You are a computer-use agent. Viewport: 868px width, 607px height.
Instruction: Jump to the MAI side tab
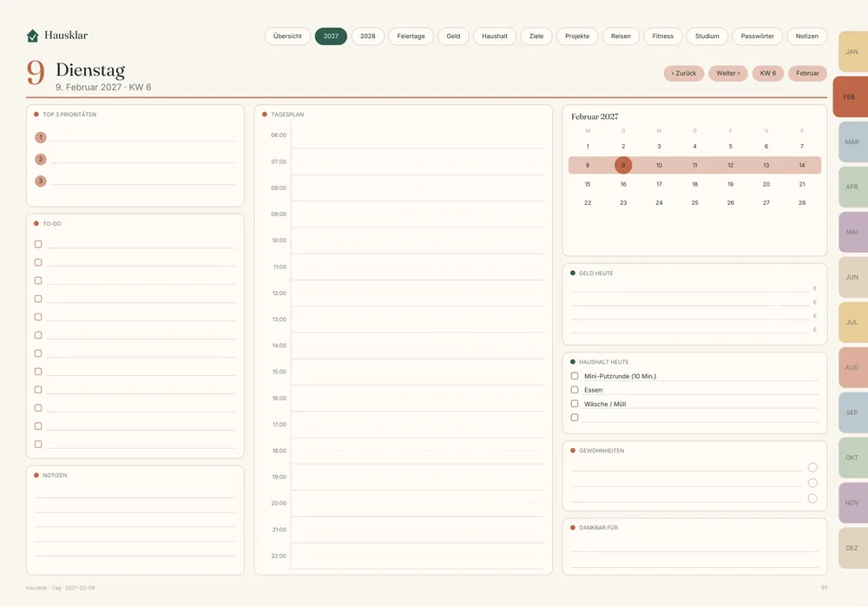coord(852,232)
